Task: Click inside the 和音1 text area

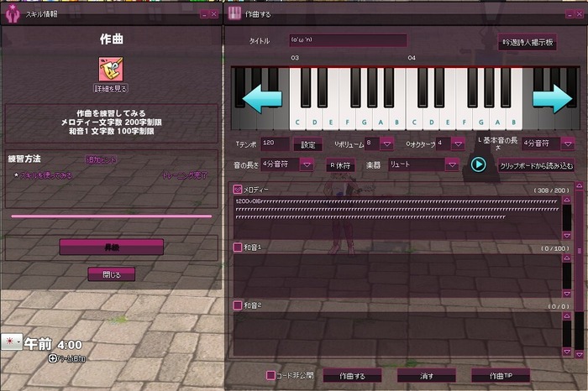Action: point(397,276)
